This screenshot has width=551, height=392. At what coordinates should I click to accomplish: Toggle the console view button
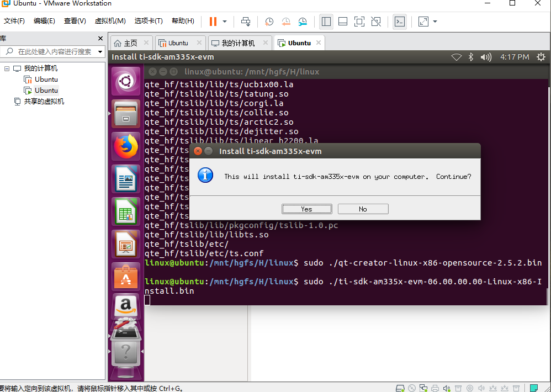click(x=400, y=22)
